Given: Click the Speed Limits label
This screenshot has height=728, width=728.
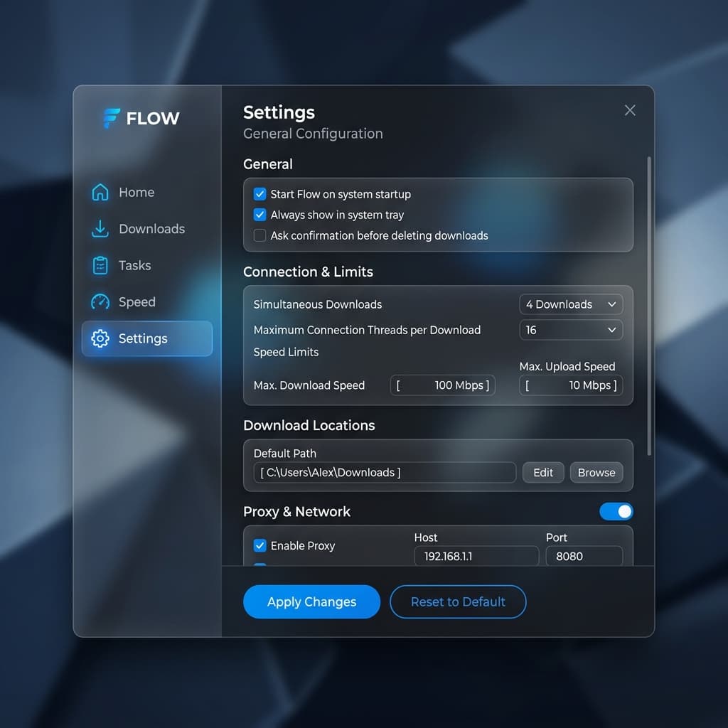Looking at the screenshot, I should (x=286, y=352).
